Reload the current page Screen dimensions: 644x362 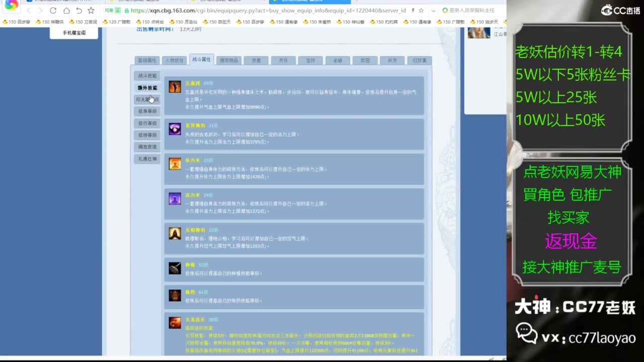point(53,11)
